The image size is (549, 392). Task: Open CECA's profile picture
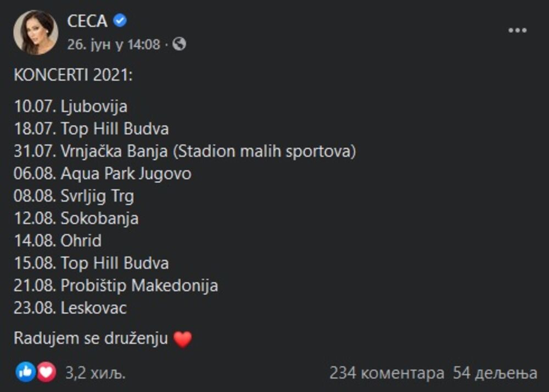[x=36, y=32]
